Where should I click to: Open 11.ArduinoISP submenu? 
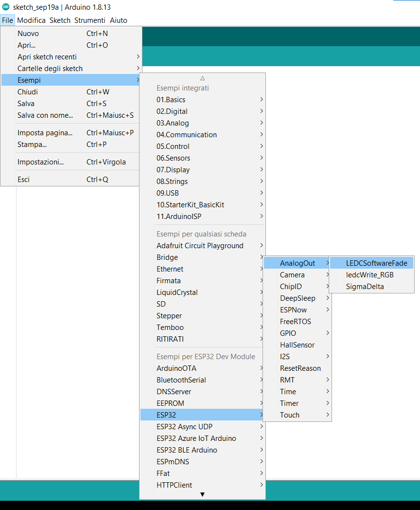tap(202, 217)
